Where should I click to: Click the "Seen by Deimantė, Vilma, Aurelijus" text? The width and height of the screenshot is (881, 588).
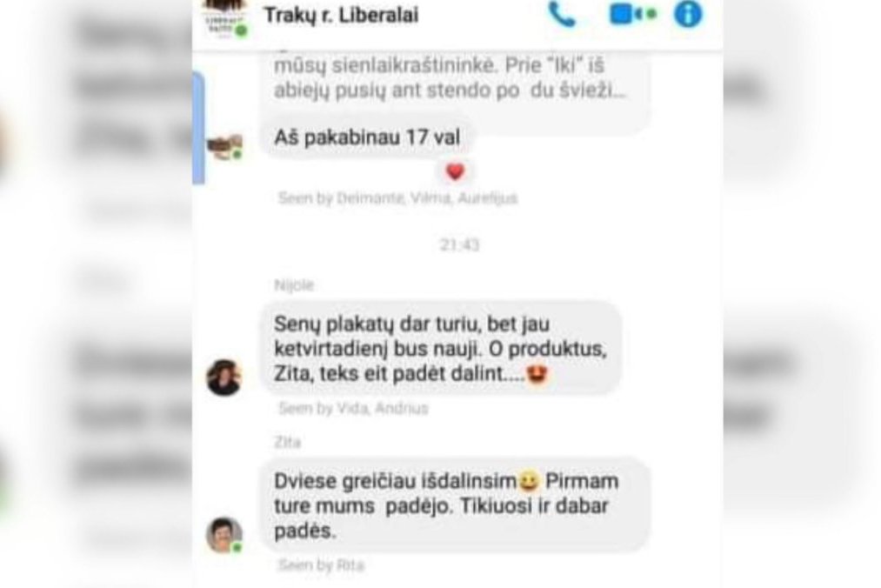pyautogui.click(x=397, y=197)
